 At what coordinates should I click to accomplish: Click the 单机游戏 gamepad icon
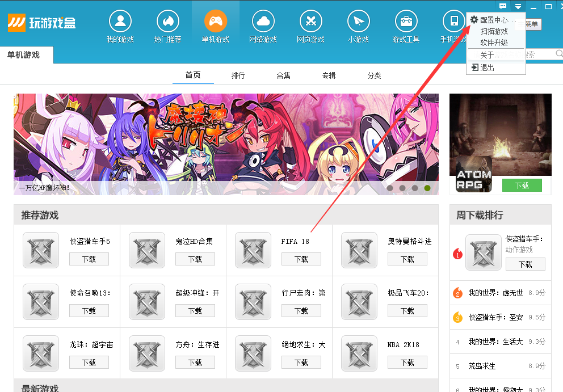(215, 20)
